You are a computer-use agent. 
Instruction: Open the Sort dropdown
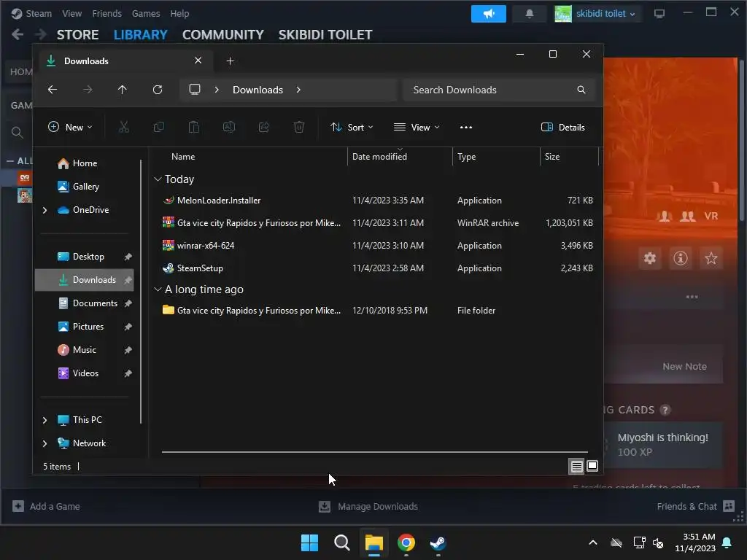point(352,127)
